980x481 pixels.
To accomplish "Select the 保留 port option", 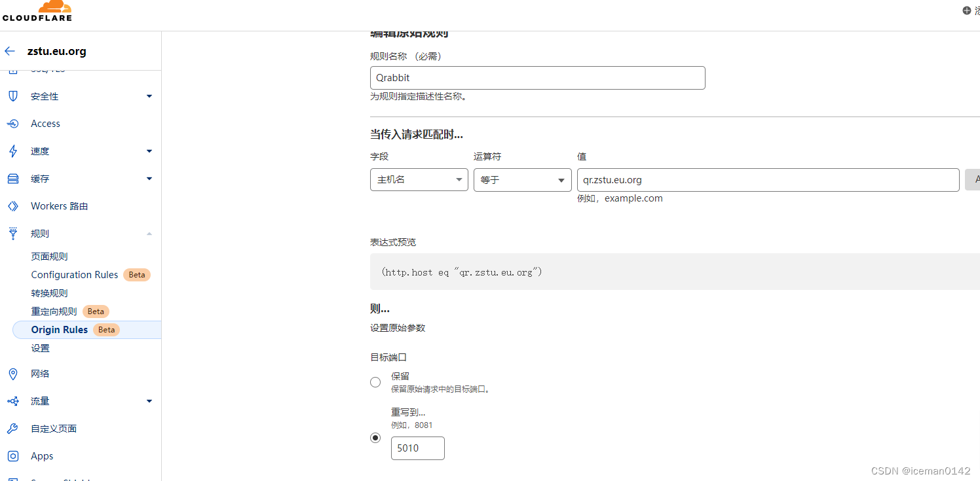I will tap(375, 382).
